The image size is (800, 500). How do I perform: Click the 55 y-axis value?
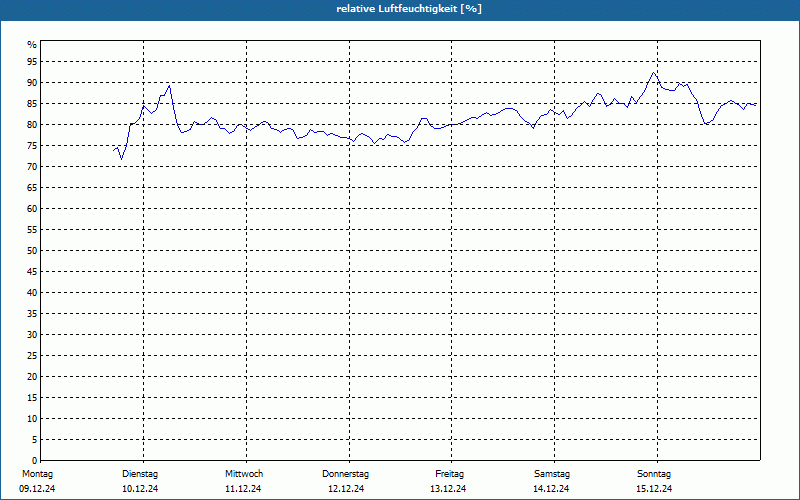pos(32,230)
